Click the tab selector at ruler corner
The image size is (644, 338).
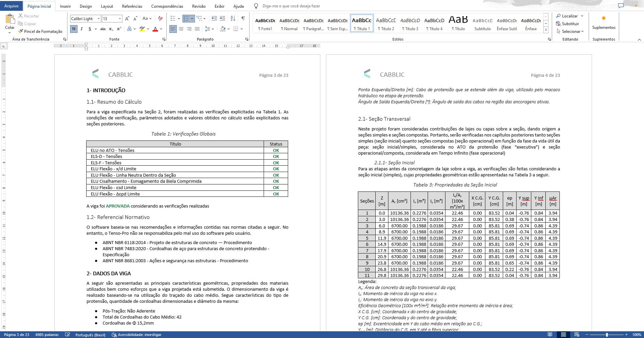point(4,46)
